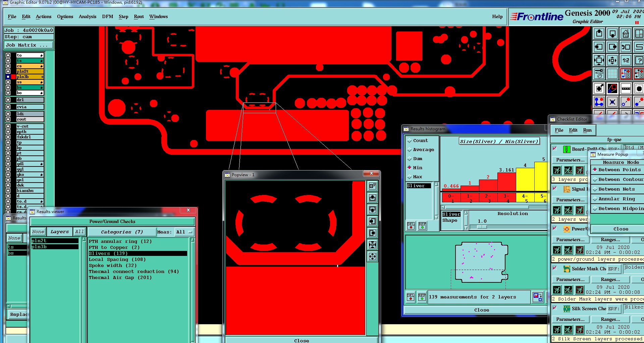This screenshot has width=644, height=343.
Task: Open the File menu in Graphic Editor
Action: (x=12, y=16)
